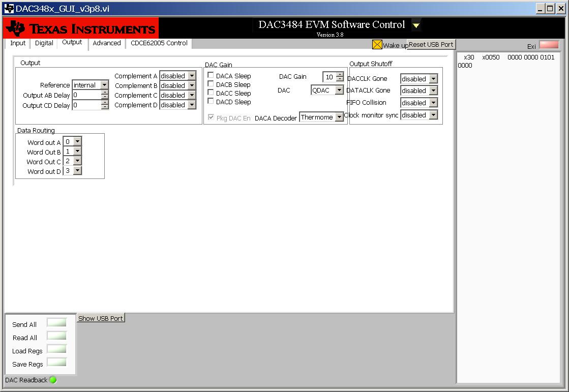
Task: Click the 0000 0000 0101 binary text
Action: [531, 57]
